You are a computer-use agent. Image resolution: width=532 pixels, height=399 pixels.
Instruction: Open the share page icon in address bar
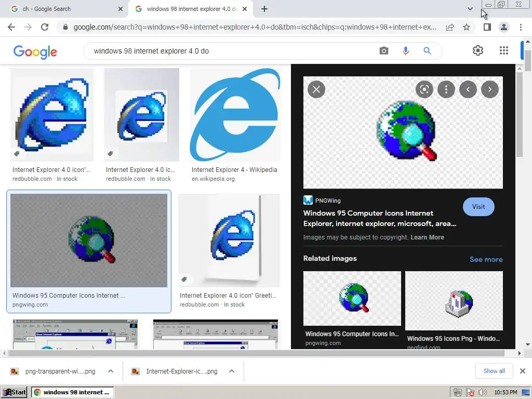tap(450, 27)
